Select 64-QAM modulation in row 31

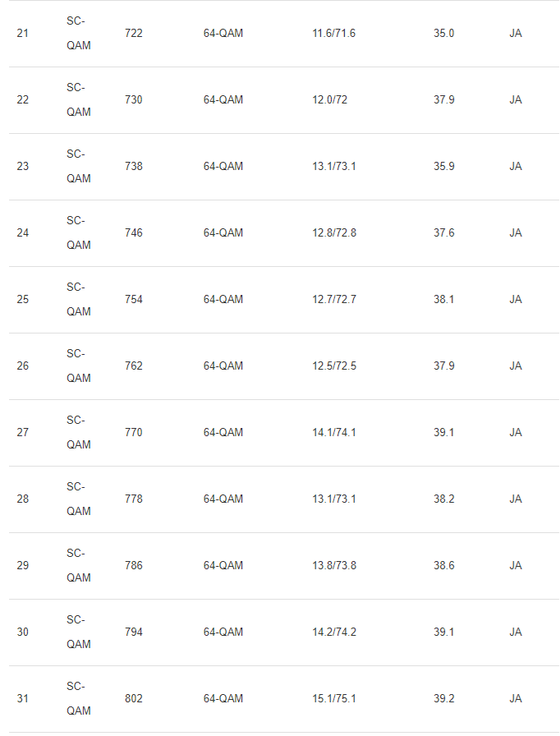coord(223,699)
